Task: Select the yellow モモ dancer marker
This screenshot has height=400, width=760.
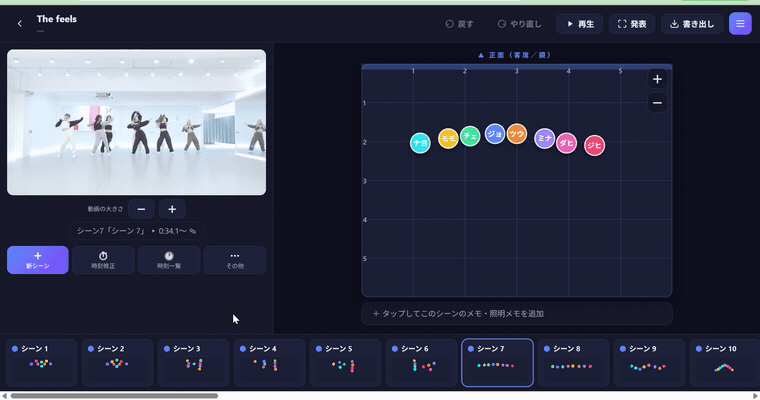Action: point(448,138)
